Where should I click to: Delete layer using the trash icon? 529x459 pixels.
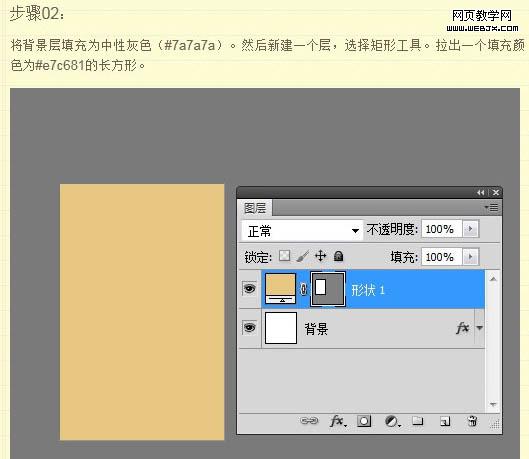coord(472,421)
